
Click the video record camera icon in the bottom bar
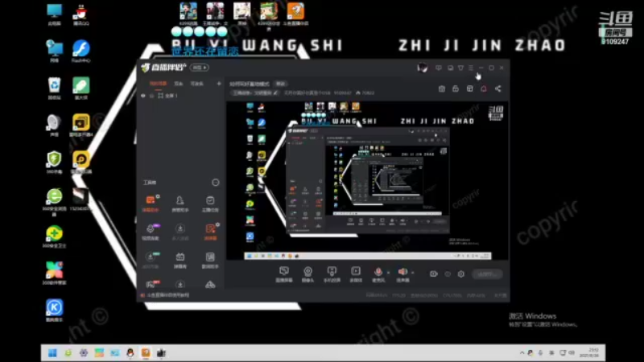[433, 274]
